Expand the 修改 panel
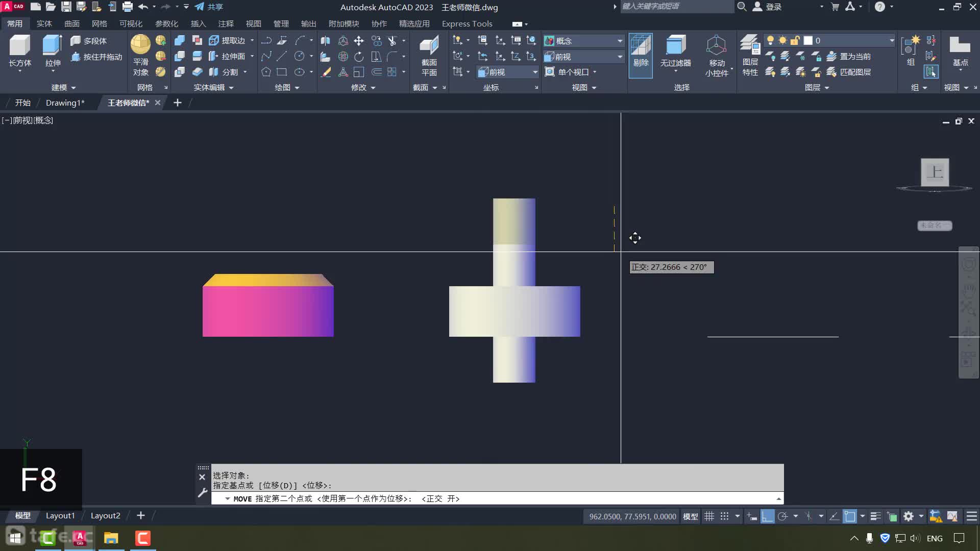The width and height of the screenshot is (980, 551). click(x=363, y=88)
